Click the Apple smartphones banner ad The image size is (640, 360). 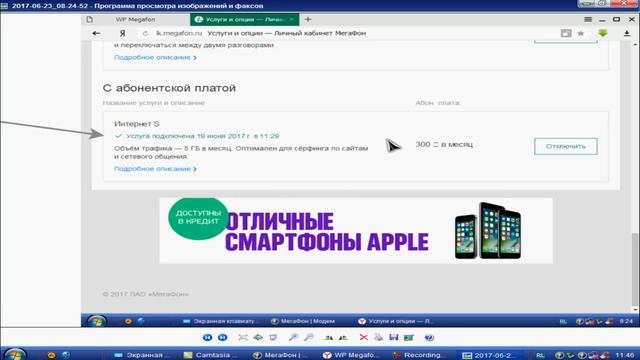pos(356,231)
